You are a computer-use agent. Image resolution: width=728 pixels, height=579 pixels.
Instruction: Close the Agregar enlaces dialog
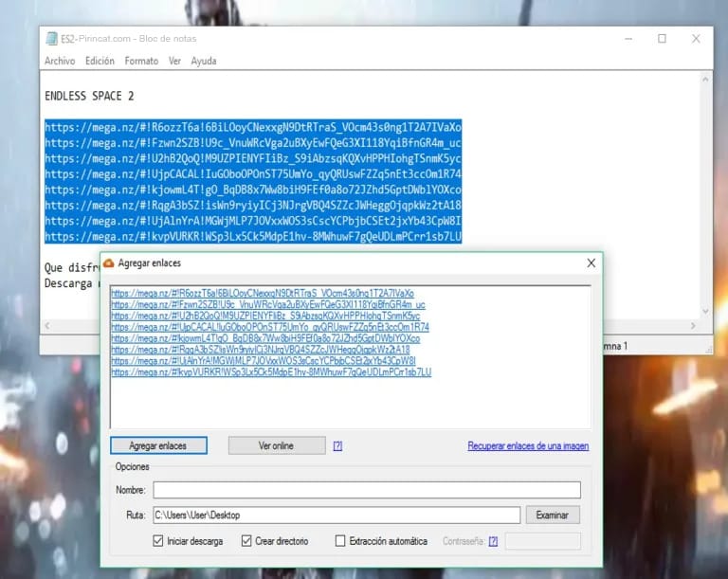coord(591,263)
